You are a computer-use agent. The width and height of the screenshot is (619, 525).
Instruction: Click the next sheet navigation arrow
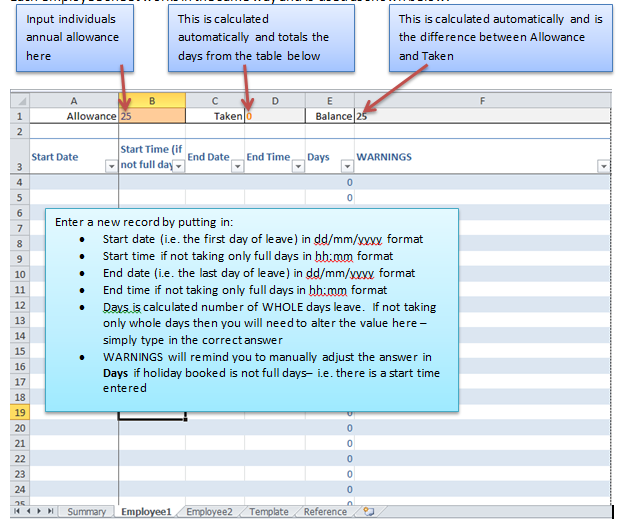pos(39,512)
